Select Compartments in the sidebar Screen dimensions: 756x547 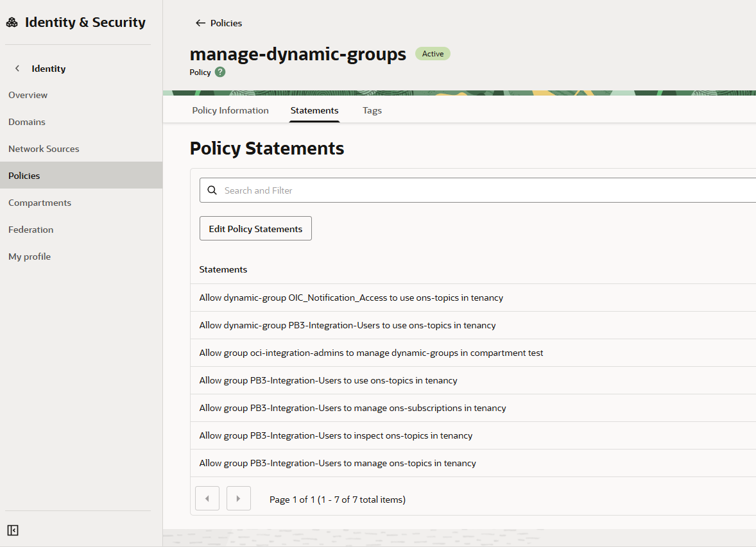click(x=40, y=203)
